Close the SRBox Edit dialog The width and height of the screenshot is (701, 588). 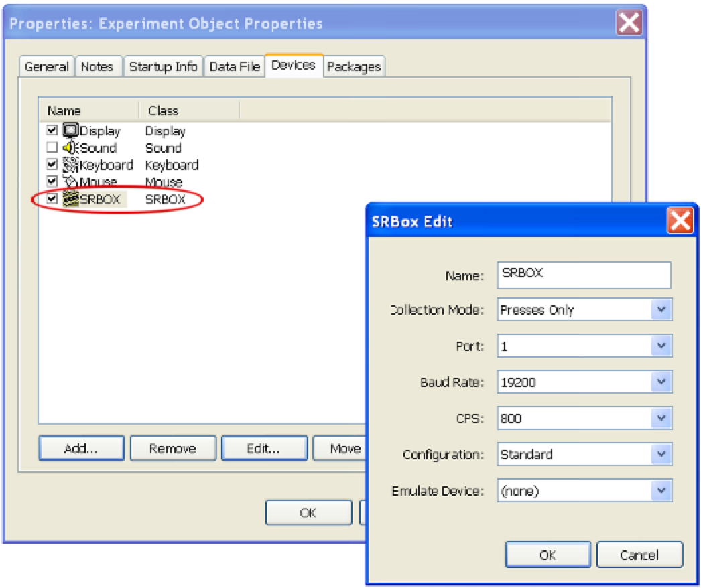click(680, 220)
